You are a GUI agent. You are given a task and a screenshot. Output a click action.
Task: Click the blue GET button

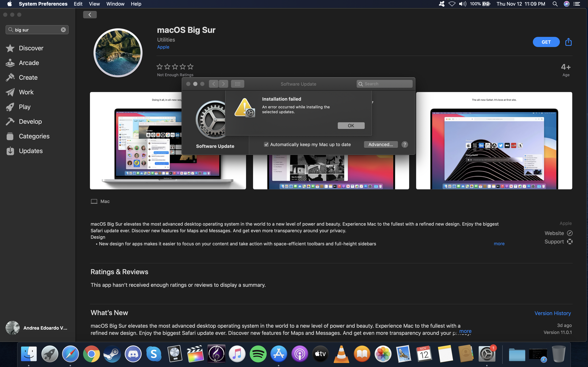click(546, 42)
